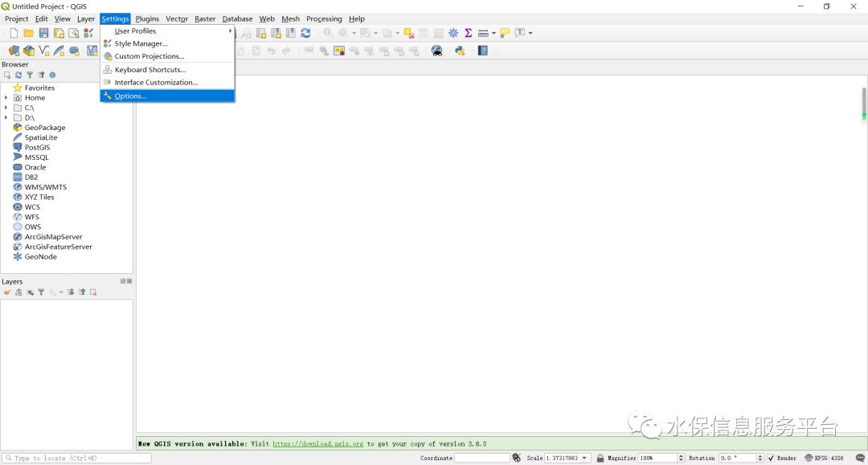Toggle the scale lock padlock
Screen dimensions: 868x465
pos(600,458)
